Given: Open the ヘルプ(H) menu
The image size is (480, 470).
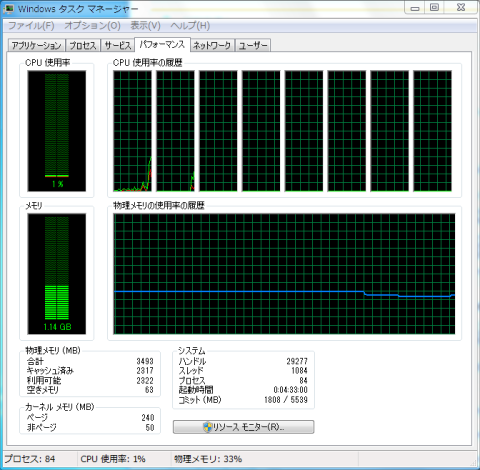Looking at the screenshot, I should (190, 26).
